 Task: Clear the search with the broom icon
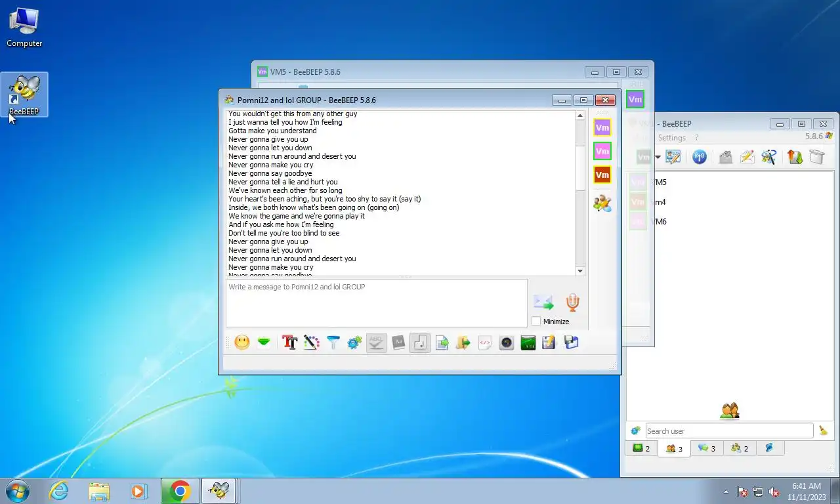(823, 431)
